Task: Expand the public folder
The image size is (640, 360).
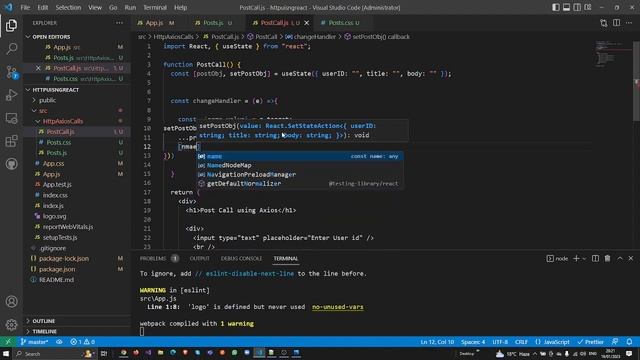Action: click(x=77, y=100)
